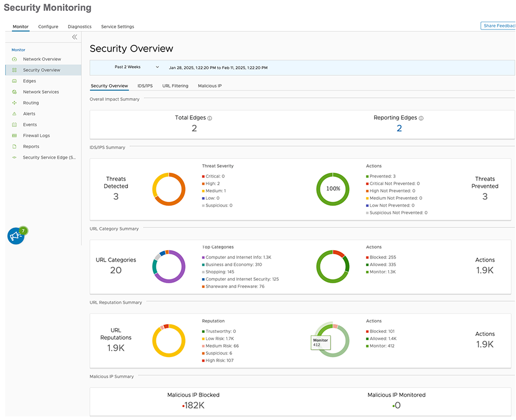Click the Alerts triangle icon
The height and width of the screenshot is (420, 516).
coord(14,114)
